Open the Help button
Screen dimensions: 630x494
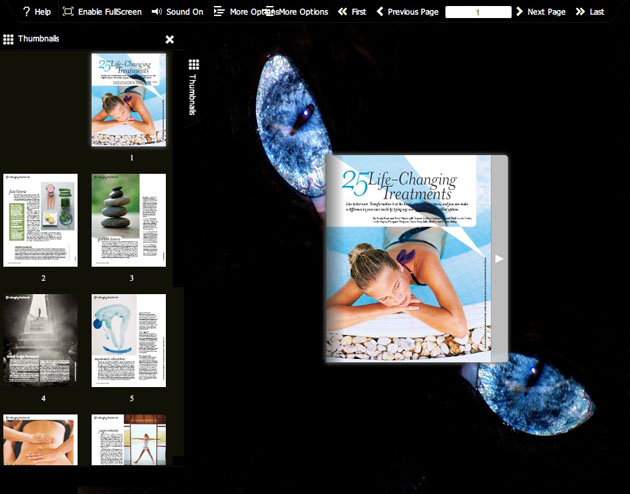pos(37,12)
